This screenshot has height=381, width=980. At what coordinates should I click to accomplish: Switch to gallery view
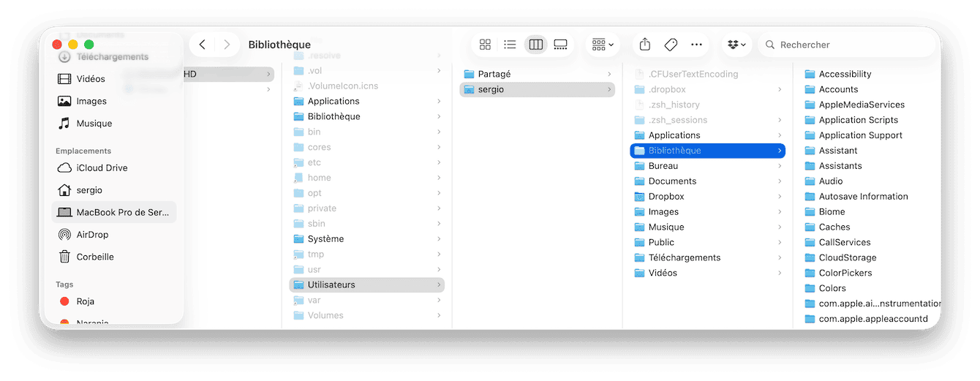pyautogui.click(x=560, y=45)
